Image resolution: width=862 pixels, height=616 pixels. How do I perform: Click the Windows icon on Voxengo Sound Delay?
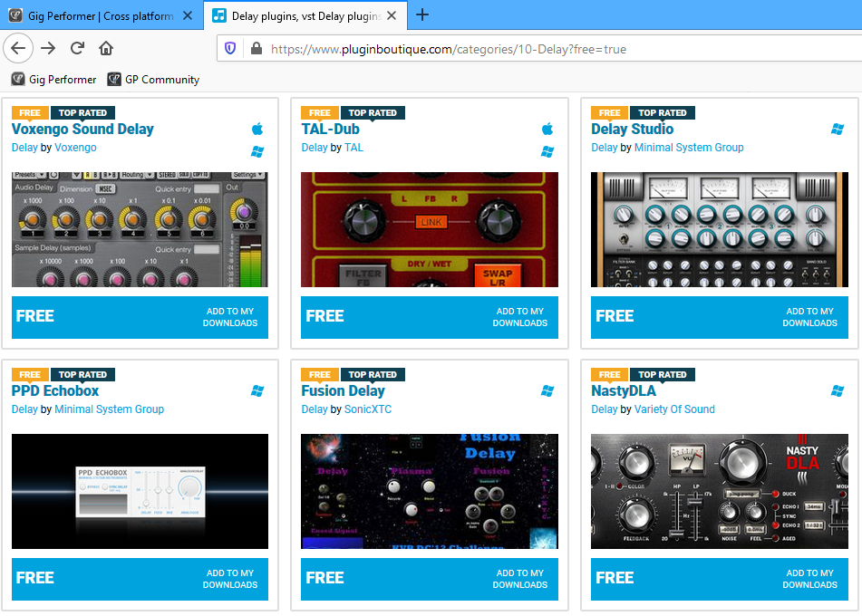tap(257, 151)
